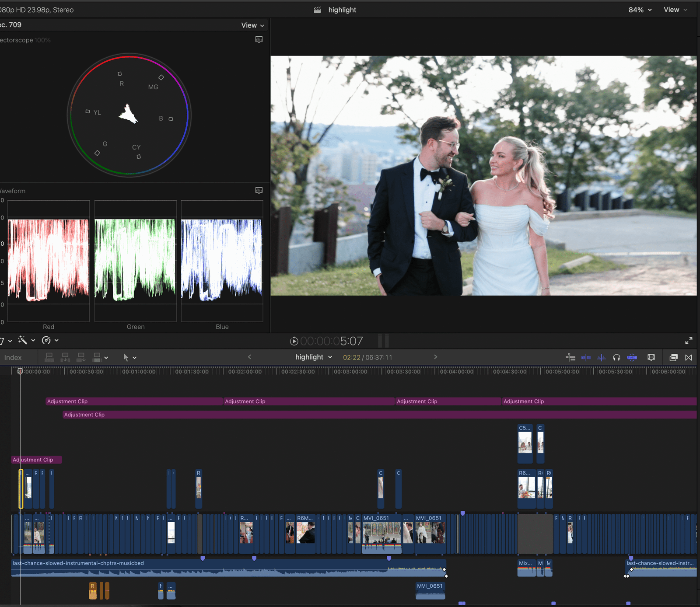
Task: Toggle audio skimming waveform button
Action: coord(602,358)
